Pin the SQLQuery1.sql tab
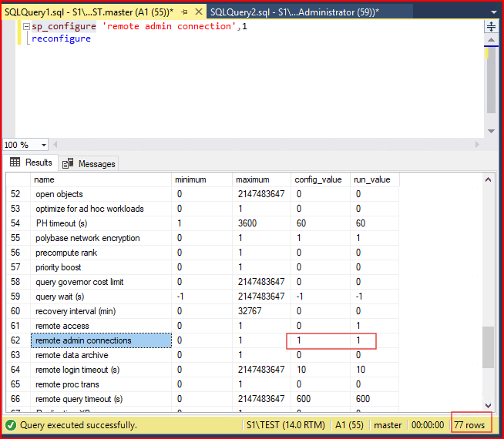Image resolution: width=504 pixels, height=439 pixels. pyautogui.click(x=185, y=12)
